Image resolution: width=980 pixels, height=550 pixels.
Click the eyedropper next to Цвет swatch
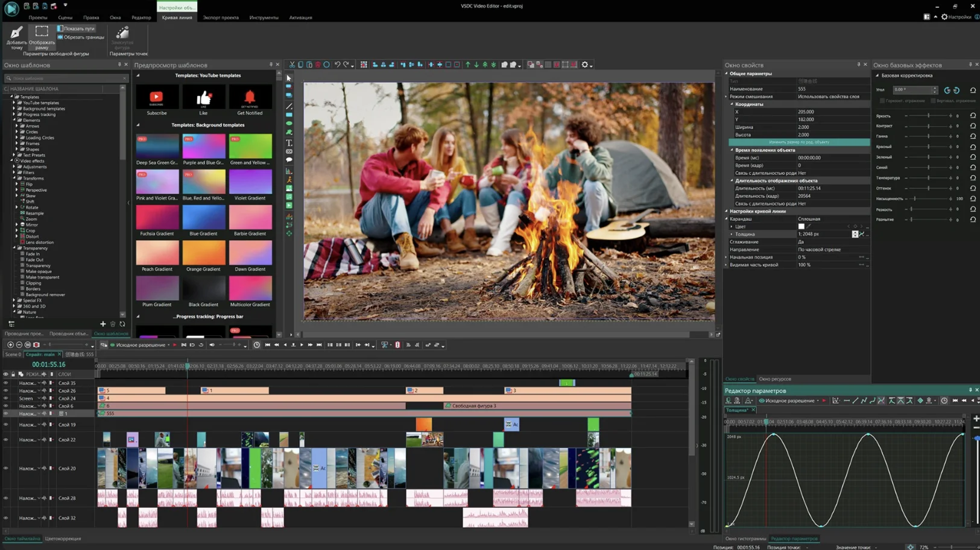809,227
